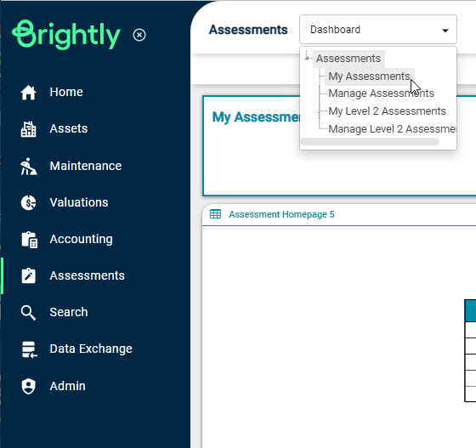Click the Brightly logo
476x448 pixels.
point(66,35)
